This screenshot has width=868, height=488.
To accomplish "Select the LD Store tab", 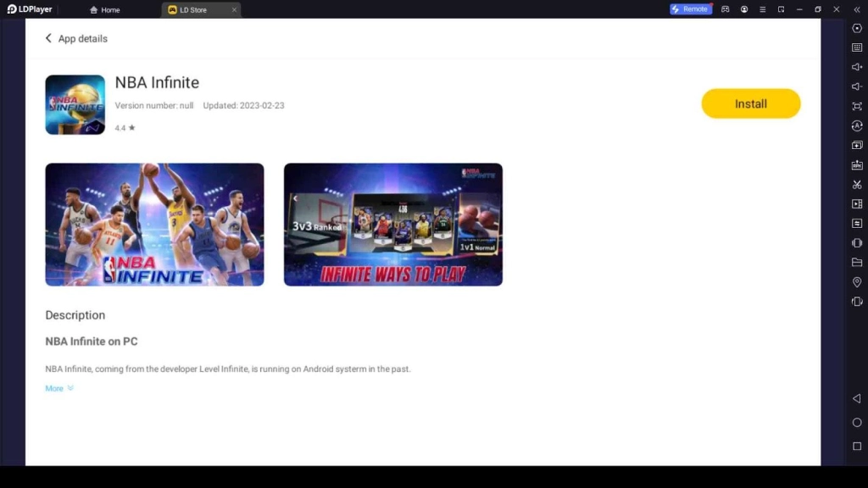I will [193, 10].
